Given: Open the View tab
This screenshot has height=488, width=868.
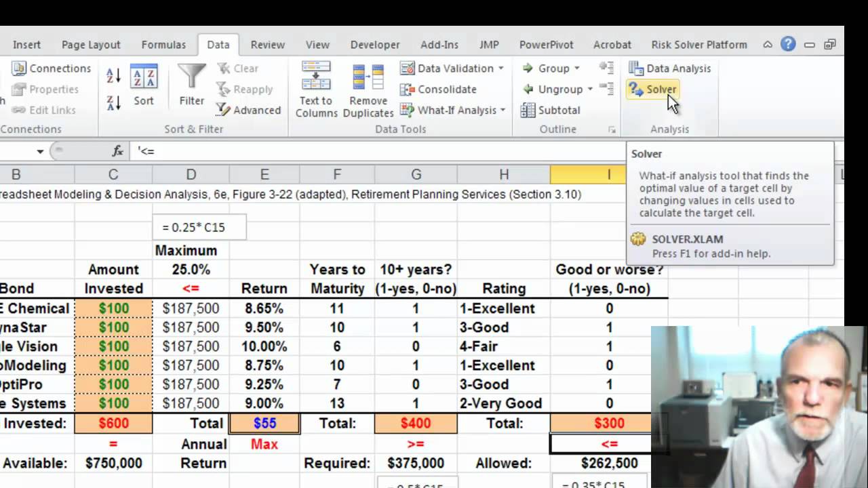Looking at the screenshot, I should 317,44.
